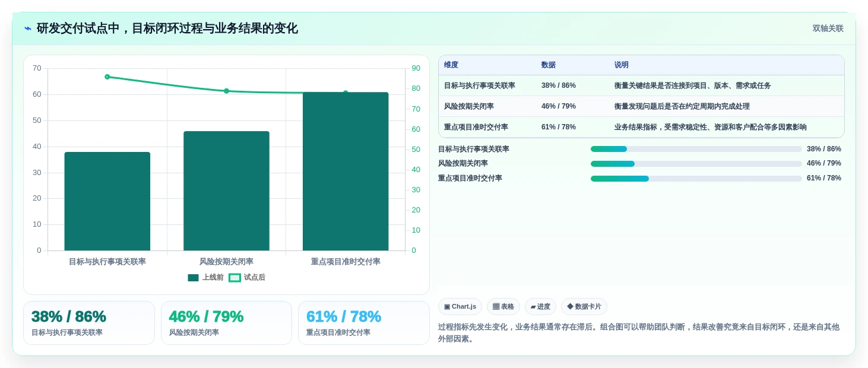
Task: Click the 38% / 86% progress value label
Action: tap(824, 149)
